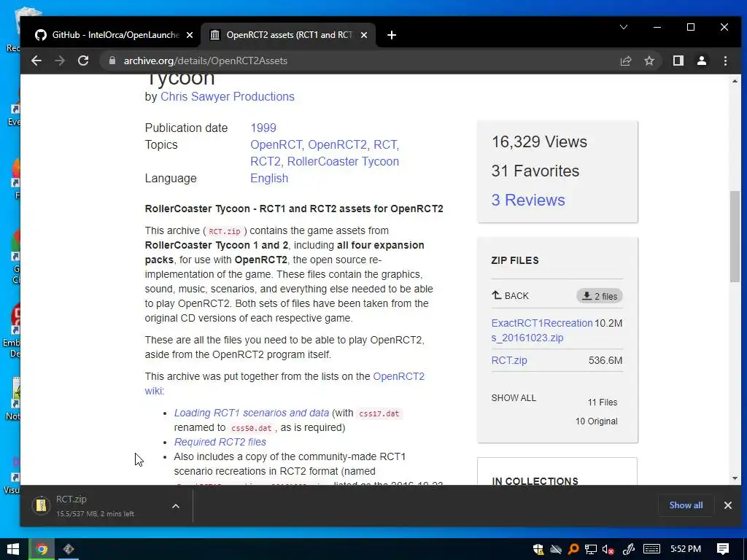Open the touch keyboard tray icon

651,549
